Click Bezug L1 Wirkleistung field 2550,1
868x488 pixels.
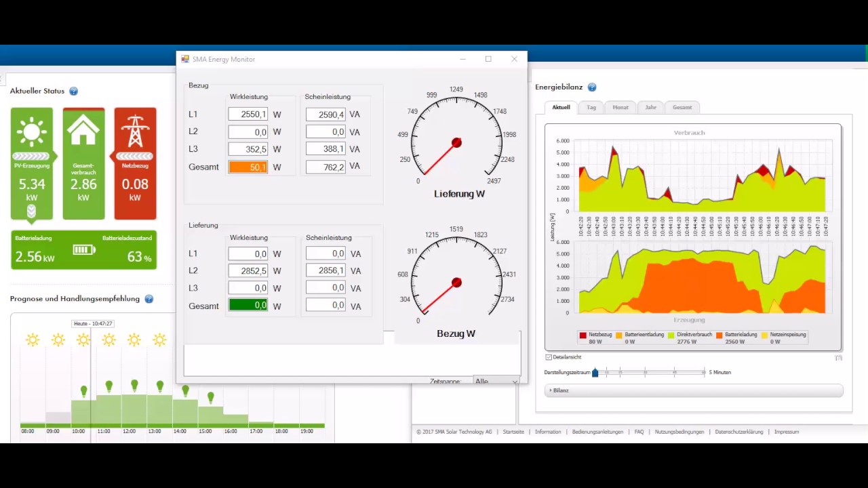pyautogui.click(x=248, y=114)
